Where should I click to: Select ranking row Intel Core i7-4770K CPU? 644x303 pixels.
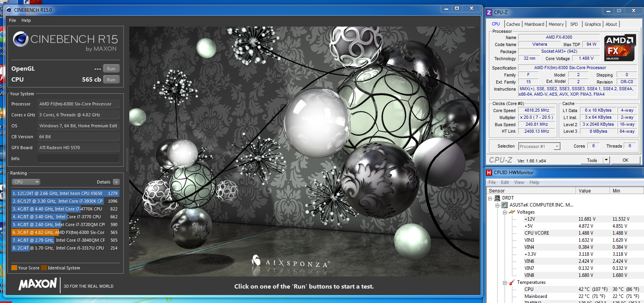(x=65, y=209)
